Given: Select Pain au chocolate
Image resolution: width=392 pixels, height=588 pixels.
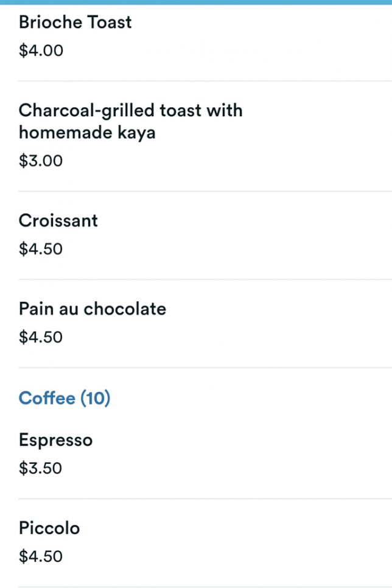Looking at the screenshot, I should 92,309.
